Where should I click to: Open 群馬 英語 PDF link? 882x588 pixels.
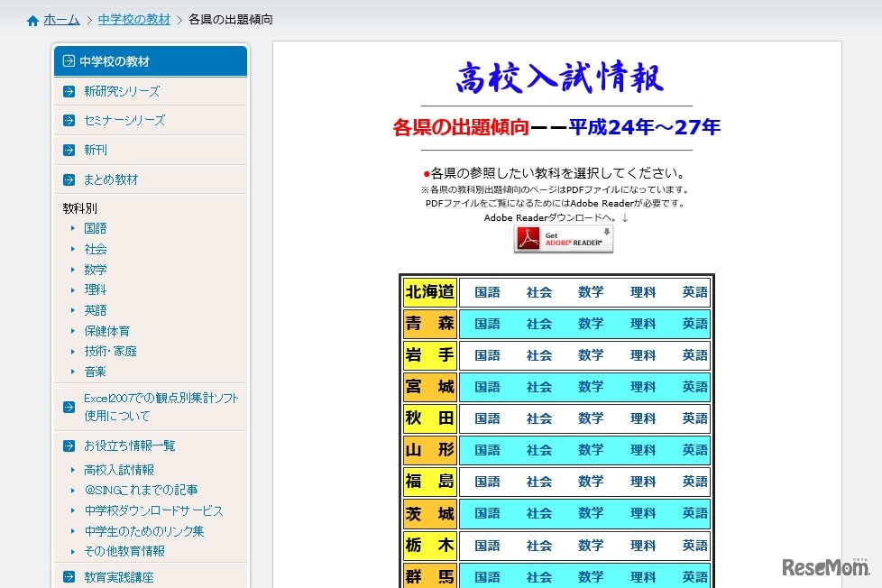tap(694, 577)
